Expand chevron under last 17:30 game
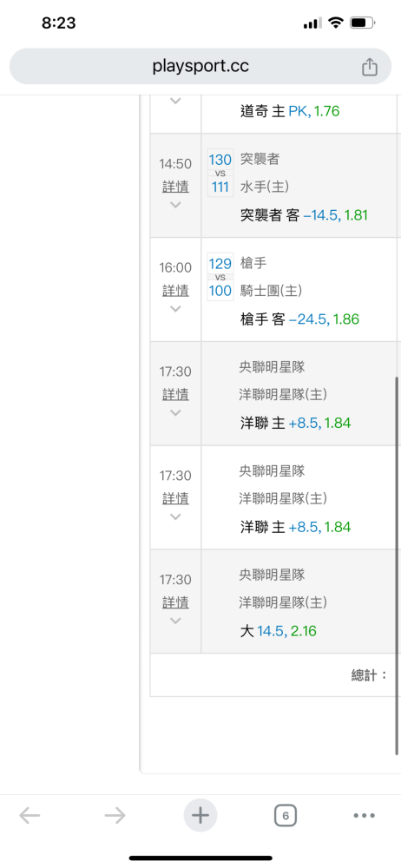Viewport: 401px width, 868px height. coord(175,621)
